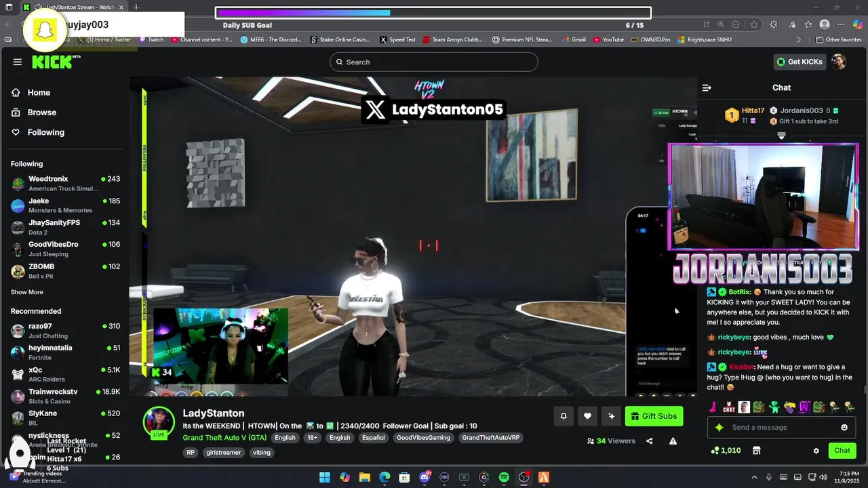Open razo97 recommended channel
The height and width of the screenshot is (488, 868).
tap(65, 331)
